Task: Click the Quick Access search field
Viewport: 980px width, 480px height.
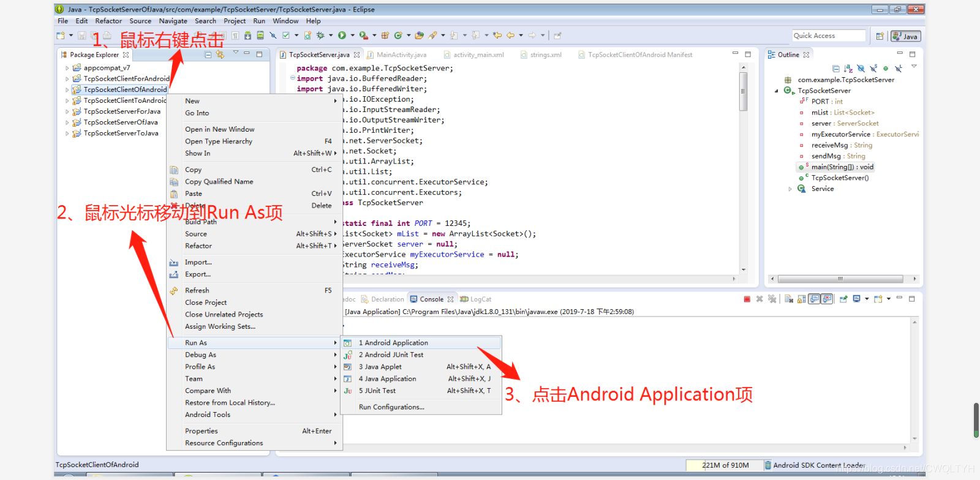Action: pos(829,36)
